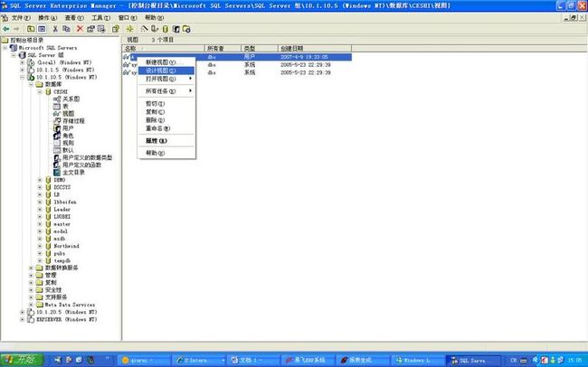Click the Back arrow toolbar icon
This screenshot has height=367, width=588.
(5, 29)
